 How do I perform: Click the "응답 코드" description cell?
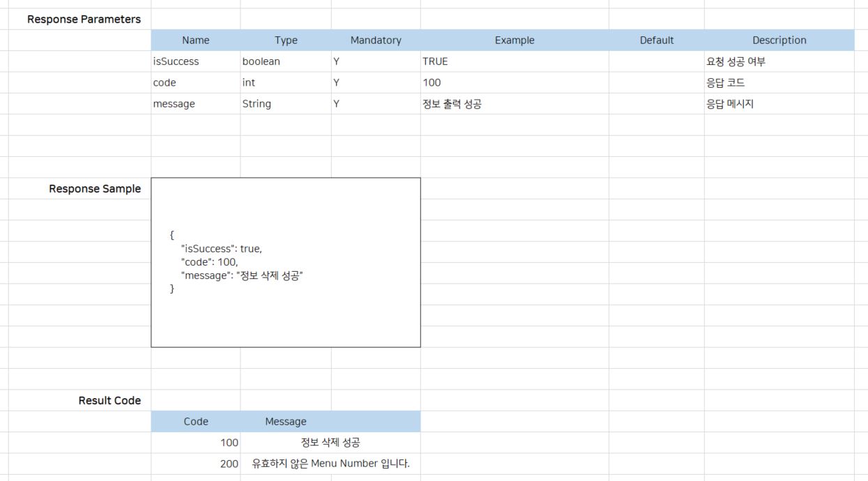tap(725, 82)
